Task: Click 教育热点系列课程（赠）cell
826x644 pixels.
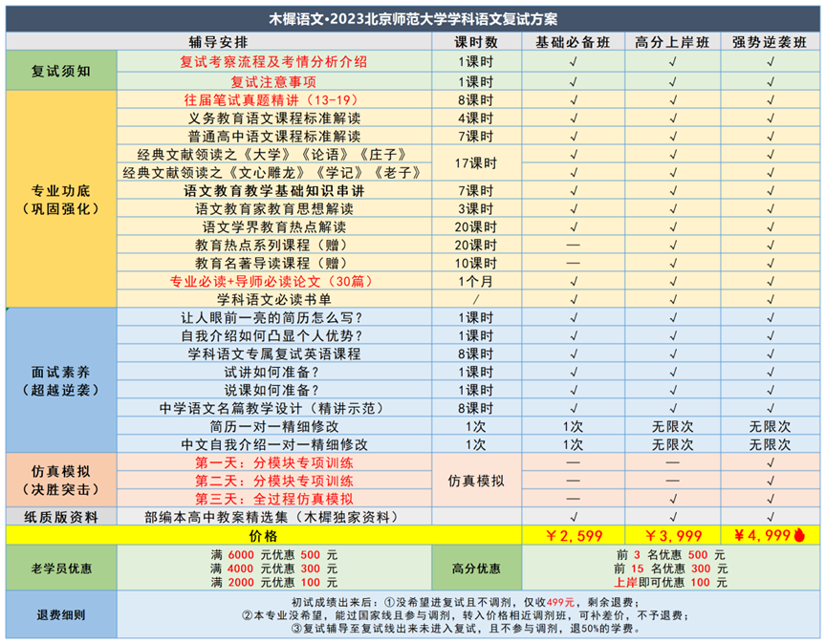Action: pyautogui.click(x=274, y=245)
